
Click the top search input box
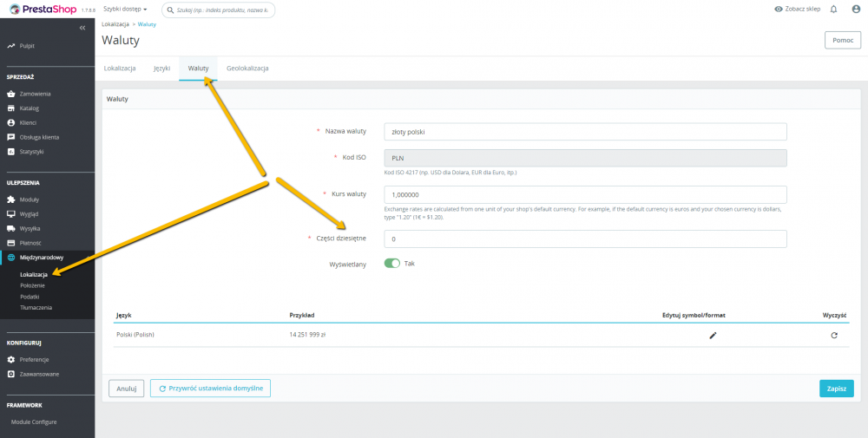click(218, 10)
